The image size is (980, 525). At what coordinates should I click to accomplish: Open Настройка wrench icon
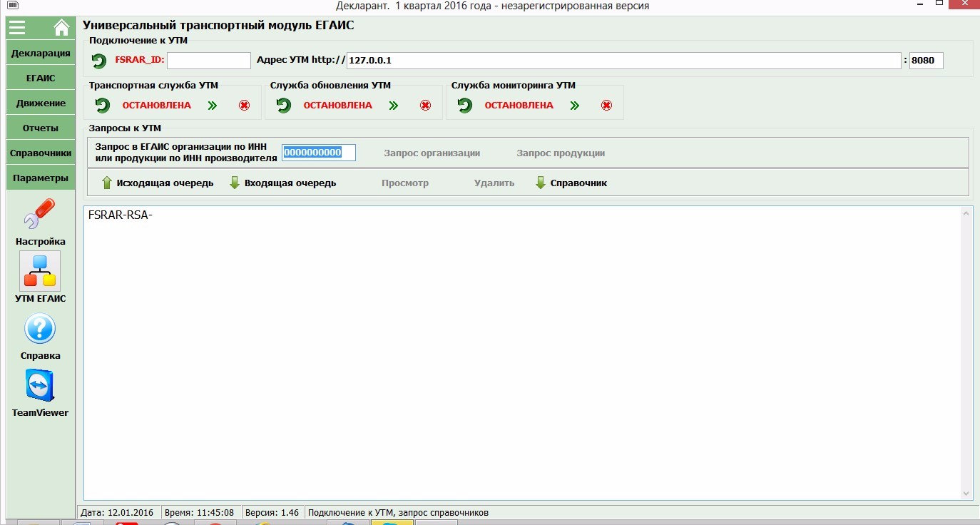coord(40,214)
